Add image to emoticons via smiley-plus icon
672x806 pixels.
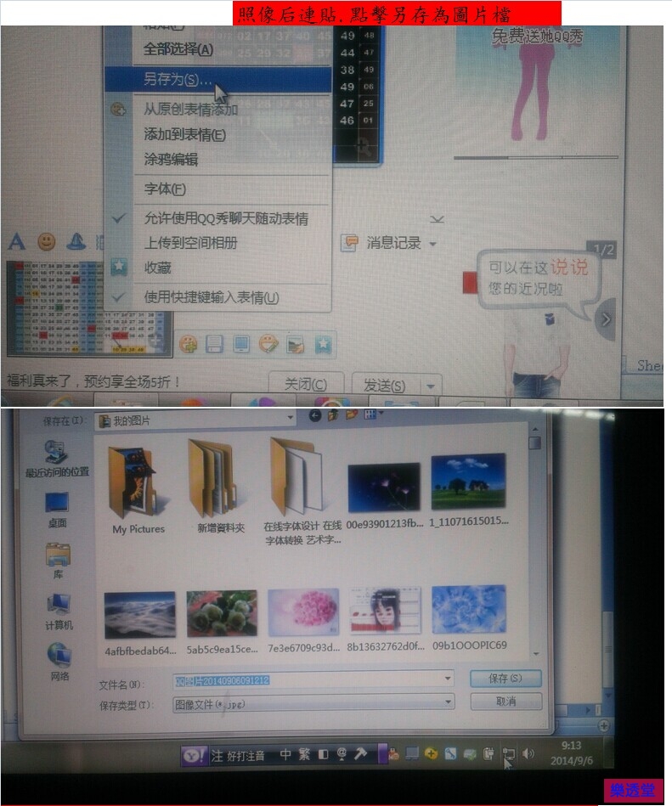(x=189, y=344)
